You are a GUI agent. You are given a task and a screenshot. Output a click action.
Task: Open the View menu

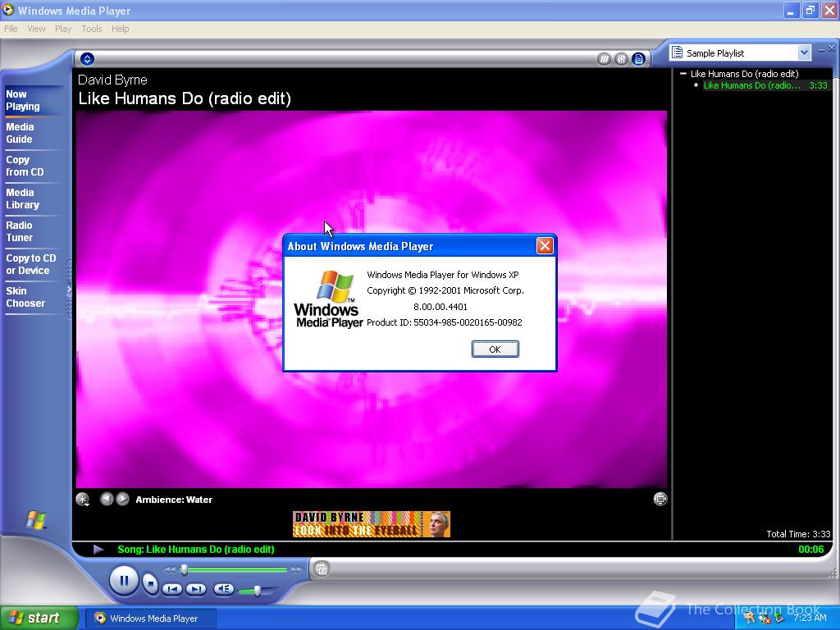tap(36, 29)
